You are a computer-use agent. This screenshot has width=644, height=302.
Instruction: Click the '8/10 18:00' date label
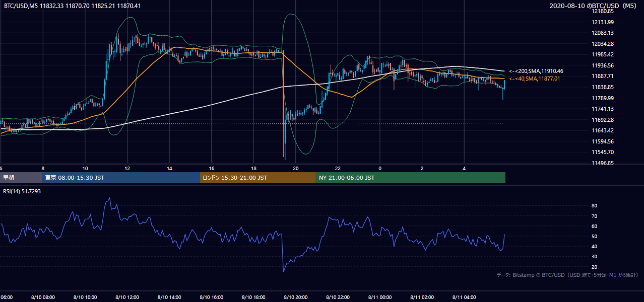coord(253,297)
